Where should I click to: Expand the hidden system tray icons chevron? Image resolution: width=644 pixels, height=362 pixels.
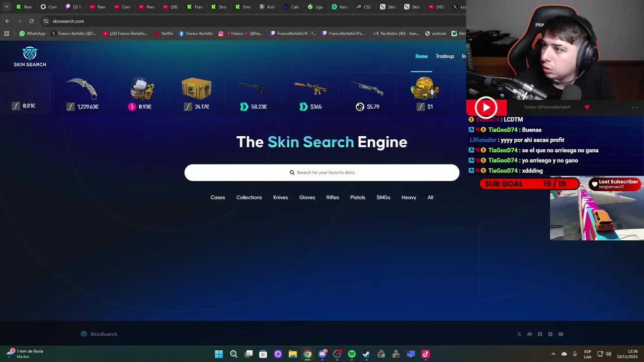pyautogui.click(x=553, y=354)
